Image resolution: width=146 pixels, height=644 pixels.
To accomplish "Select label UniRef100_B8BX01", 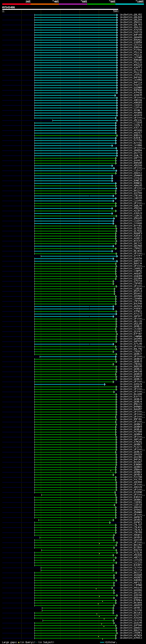I will pos(131,135).
